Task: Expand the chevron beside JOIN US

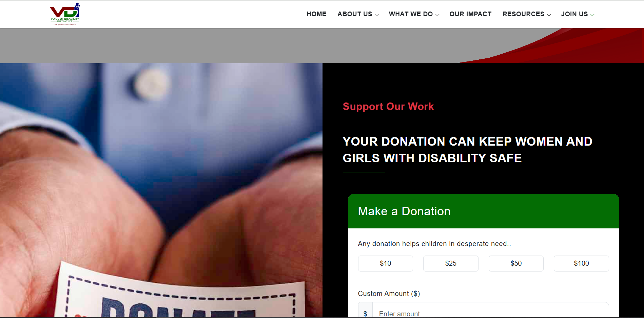Action: coord(592,15)
